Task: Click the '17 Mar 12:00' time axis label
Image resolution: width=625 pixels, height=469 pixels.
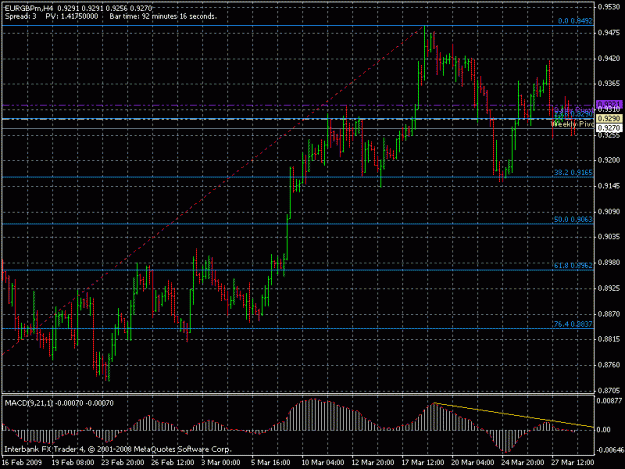Action: click(x=423, y=462)
